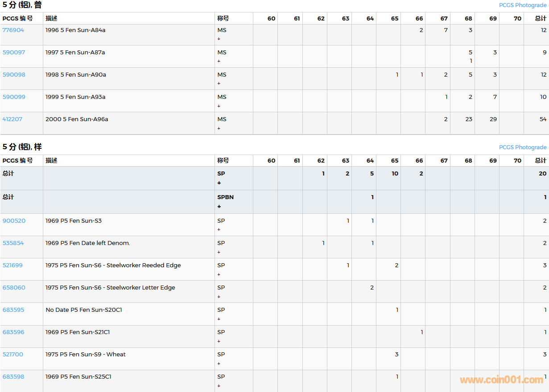
Task: Open PCGS number 521700 for Wheat coin
Action: (x=13, y=355)
